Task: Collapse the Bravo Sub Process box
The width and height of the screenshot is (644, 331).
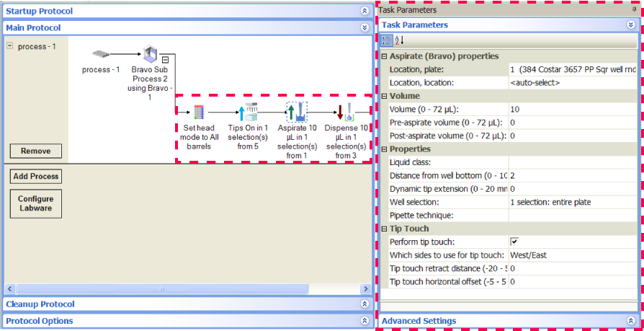Action: [x=166, y=60]
